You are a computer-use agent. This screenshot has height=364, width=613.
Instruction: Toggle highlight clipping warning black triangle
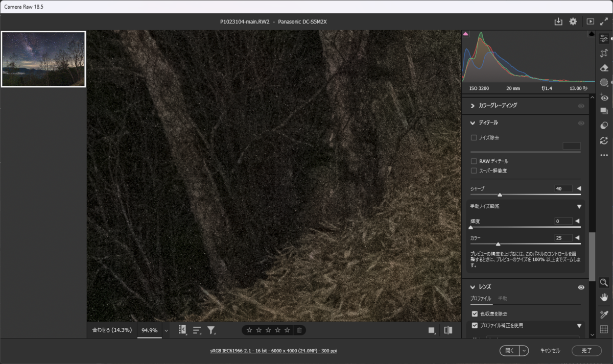pyautogui.click(x=592, y=34)
